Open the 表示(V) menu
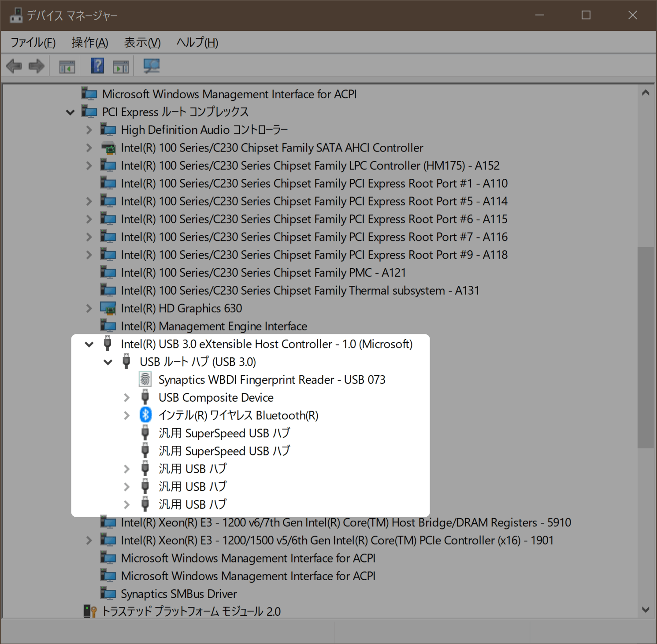This screenshot has height=644, width=657. pyautogui.click(x=142, y=42)
